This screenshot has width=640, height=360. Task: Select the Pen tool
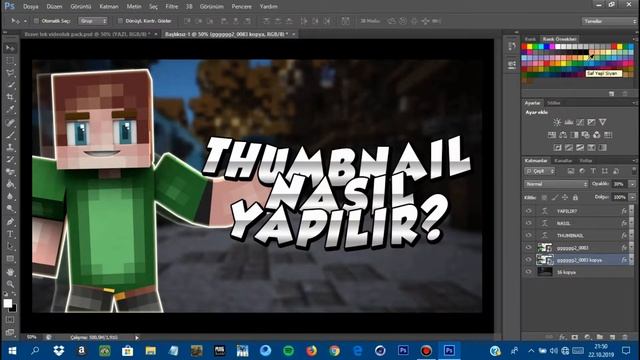click(x=10, y=222)
